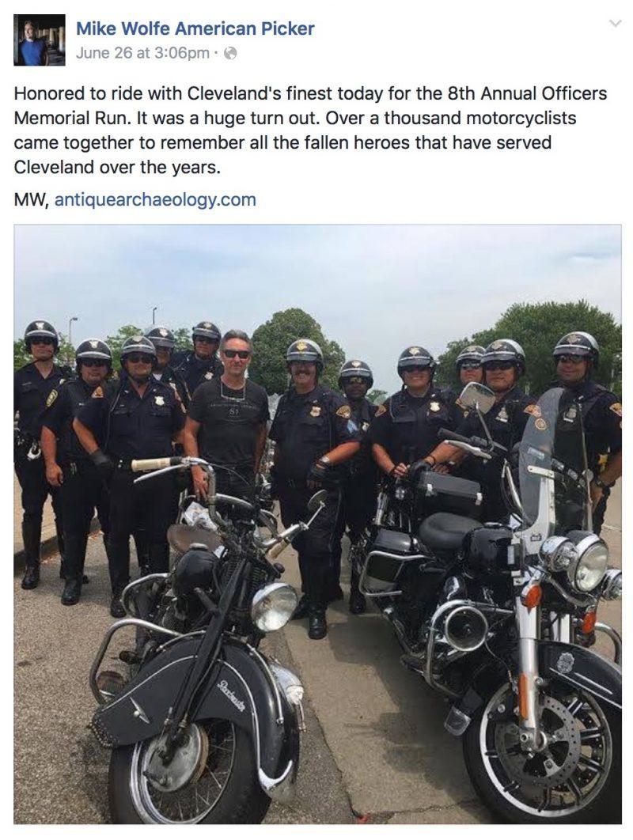The width and height of the screenshot is (633, 840).
Task: Open the Mike Wolfe American Picker page name
Action: (x=195, y=28)
